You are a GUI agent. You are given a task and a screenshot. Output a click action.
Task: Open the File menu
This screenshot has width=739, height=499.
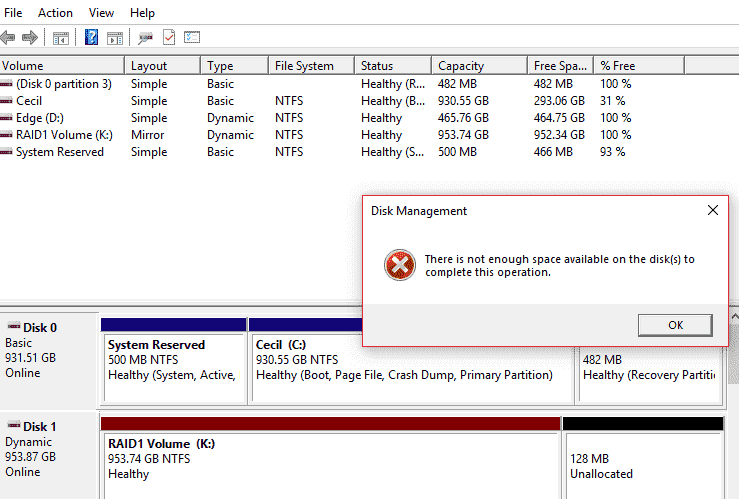(13, 13)
